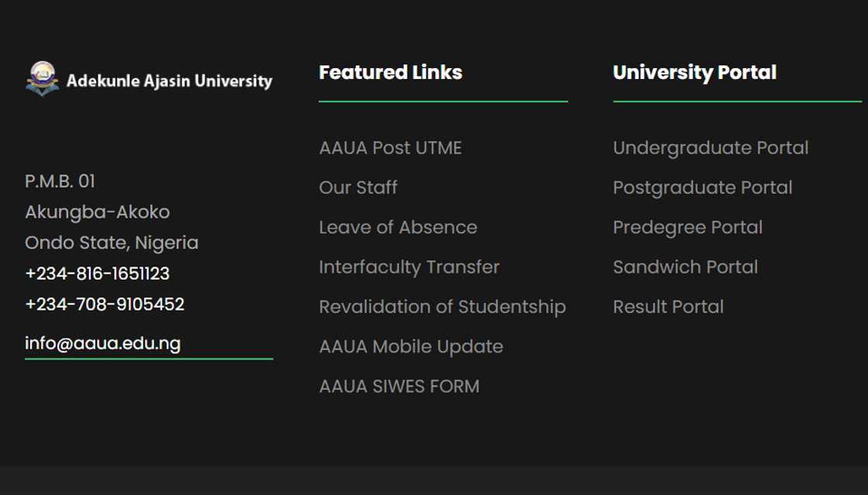This screenshot has height=495, width=868.
Task: Click the Akungba-Akoko address line
Action: (x=97, y=212)
